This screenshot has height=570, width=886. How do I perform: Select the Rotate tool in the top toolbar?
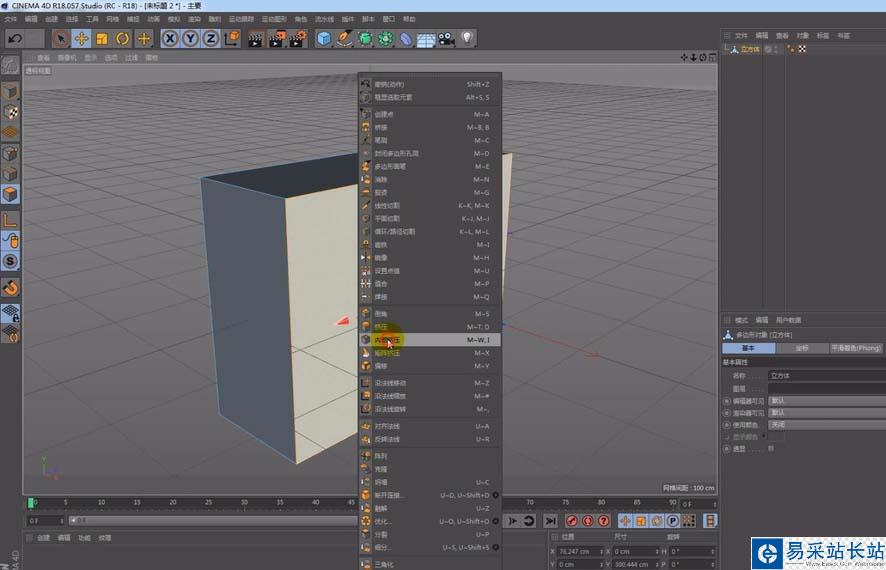pos(123,39)
